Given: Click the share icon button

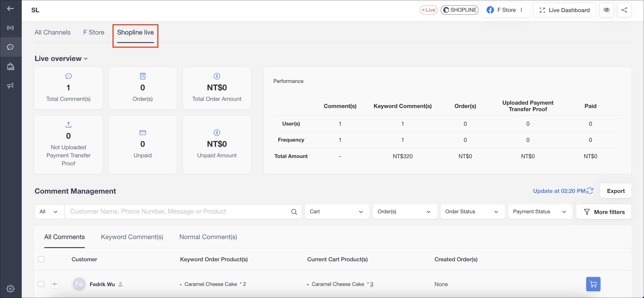Looking at the screenshot, I should tap(624, 10).
